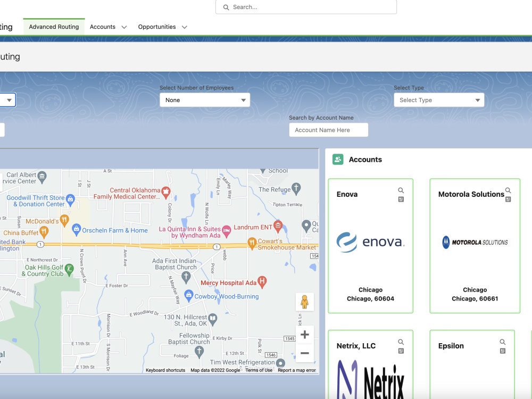Click the Enova logo image
Screen dimensions: 532x399
(x=370, y=242)
